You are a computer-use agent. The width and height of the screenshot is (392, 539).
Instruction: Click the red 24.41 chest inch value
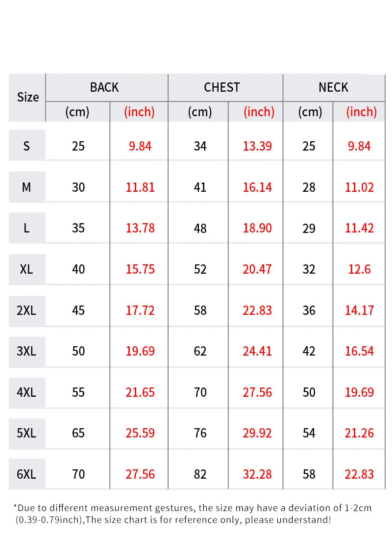pyautogui.click(x=257, y=351)
